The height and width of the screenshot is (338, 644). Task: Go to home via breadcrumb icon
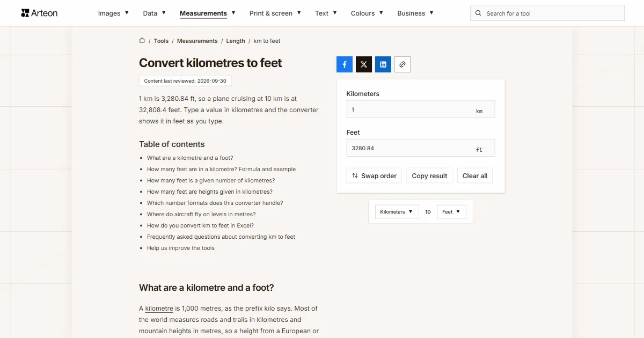point(142,41)
